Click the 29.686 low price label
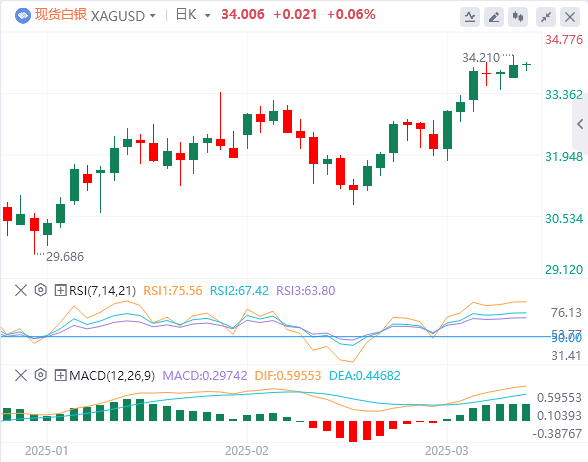This screenshot has height=462, width=588. point(65,257)
